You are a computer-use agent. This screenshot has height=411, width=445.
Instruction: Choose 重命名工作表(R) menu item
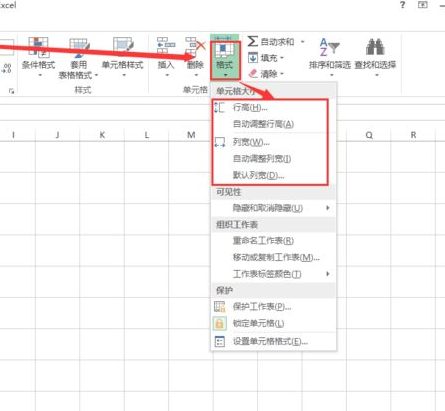[273, 241]
